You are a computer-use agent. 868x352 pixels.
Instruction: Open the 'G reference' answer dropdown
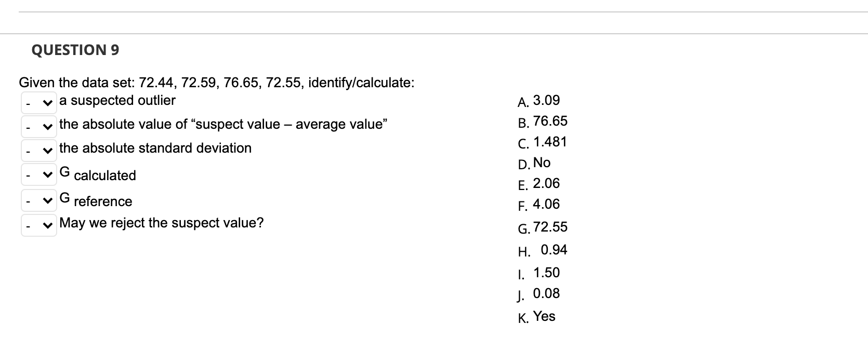[x=39, y=199]
